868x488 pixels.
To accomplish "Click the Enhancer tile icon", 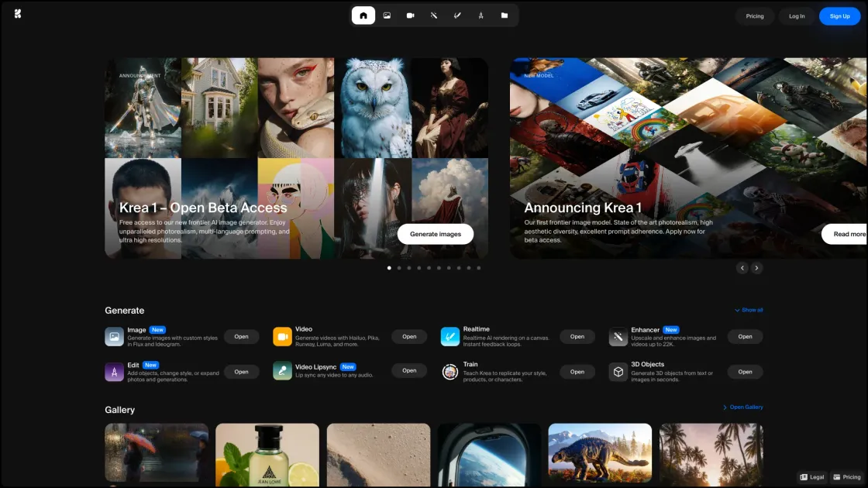I will [x=618, y=336].
